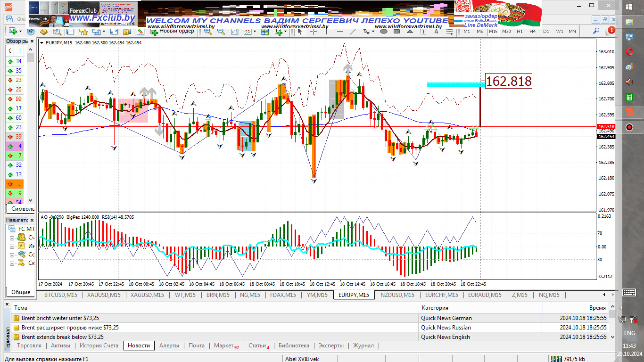Viewport: 644px width, 362px height.
Task: Click the speaker icon on Windows taskbar
Action: coord(629,82)
